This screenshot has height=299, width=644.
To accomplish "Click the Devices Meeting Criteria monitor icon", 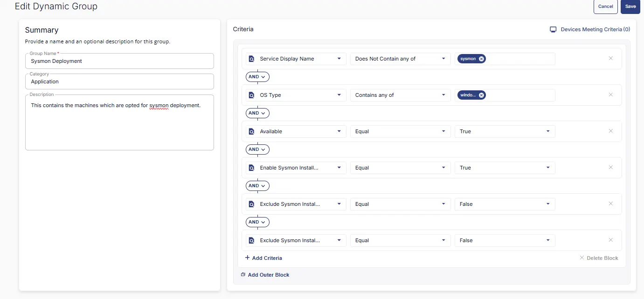I will pos(553,29).
